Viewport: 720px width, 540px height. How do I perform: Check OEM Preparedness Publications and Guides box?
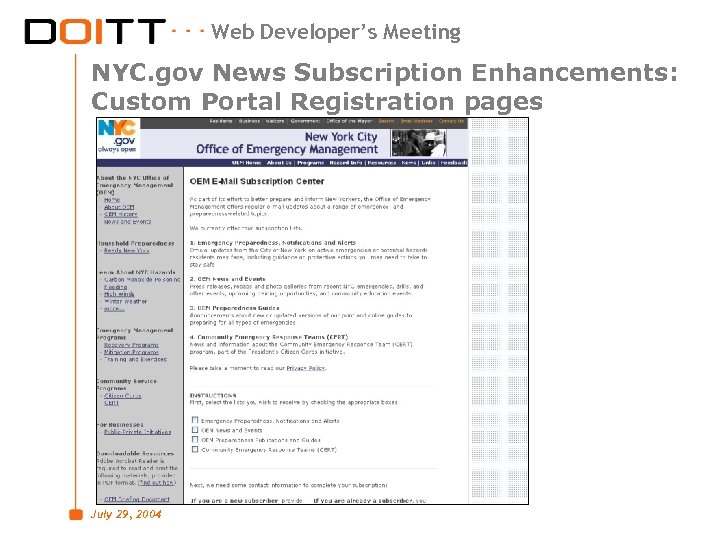(195, 439)
